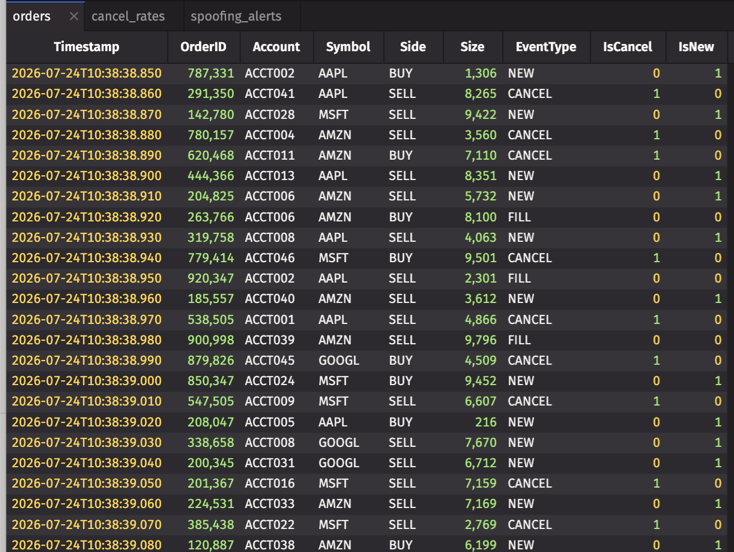This screenshot has height=552, width=734.
Task: Select the orders tab
Action: pos(31,16)
